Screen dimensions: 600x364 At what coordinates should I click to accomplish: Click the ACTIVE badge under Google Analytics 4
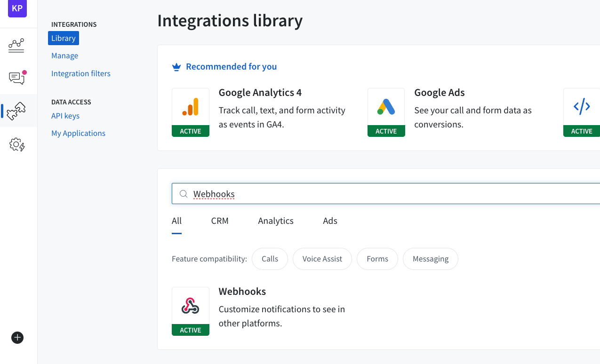coord(191,131)
